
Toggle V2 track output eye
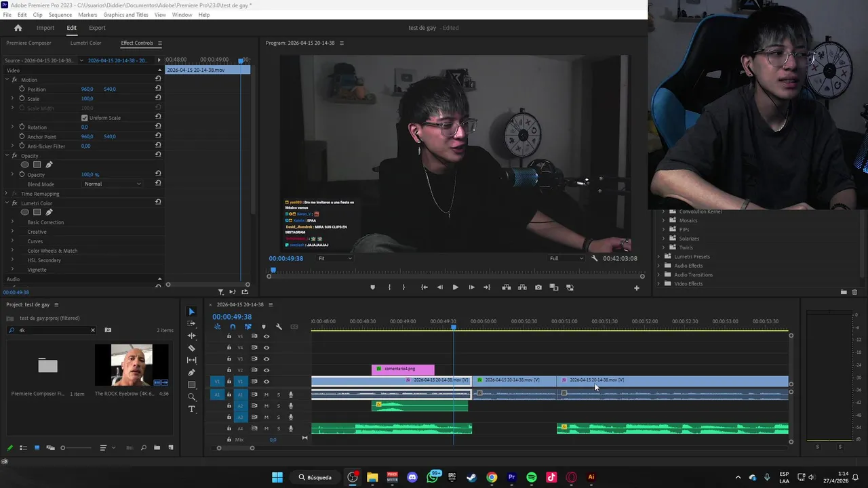click(266, 370)
